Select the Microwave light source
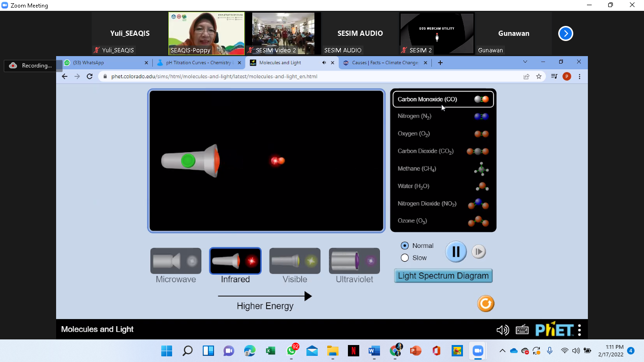This screenshot has width=644, height=362. (176, 261)
